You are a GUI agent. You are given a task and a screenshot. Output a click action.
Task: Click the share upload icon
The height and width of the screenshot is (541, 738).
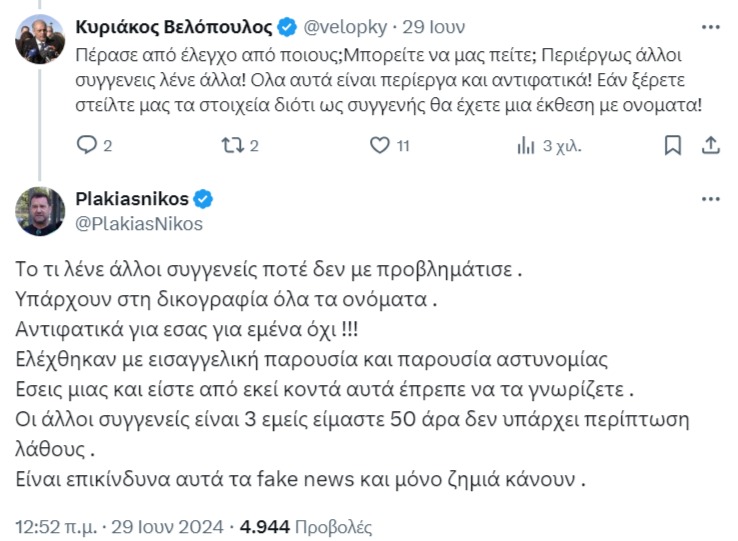(x=711, y=145)
